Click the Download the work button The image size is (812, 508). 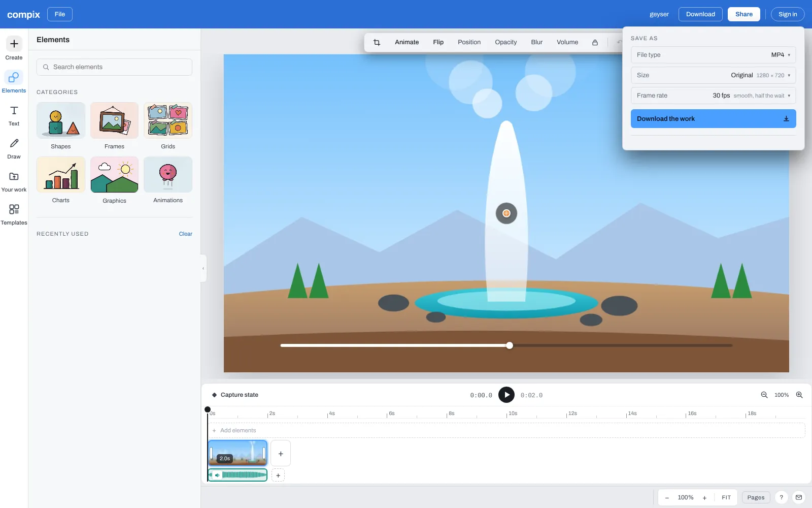pos(713,119)
